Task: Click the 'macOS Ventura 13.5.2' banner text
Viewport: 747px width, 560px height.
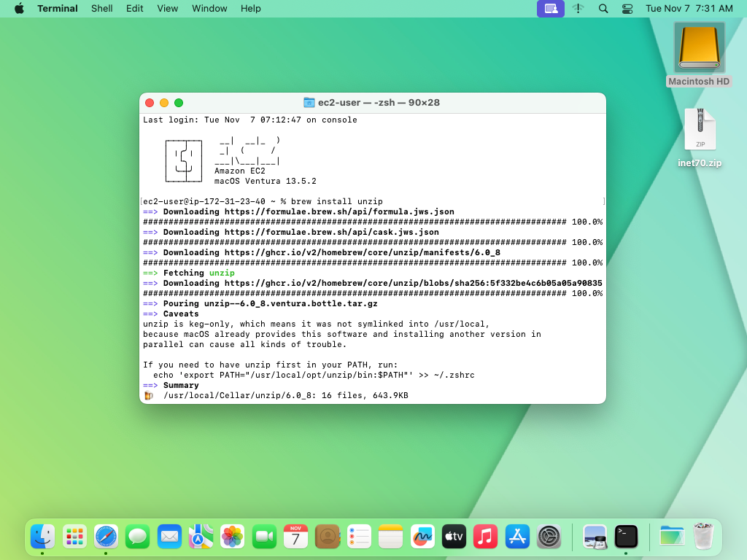Action: click(x=266, y=181)
